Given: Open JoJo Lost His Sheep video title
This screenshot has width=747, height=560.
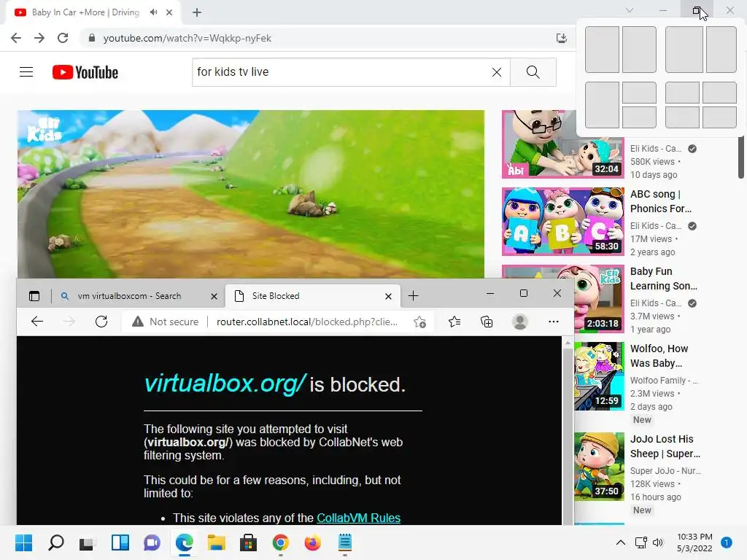Looking at the screenshot, I should [x=665, y=446].
